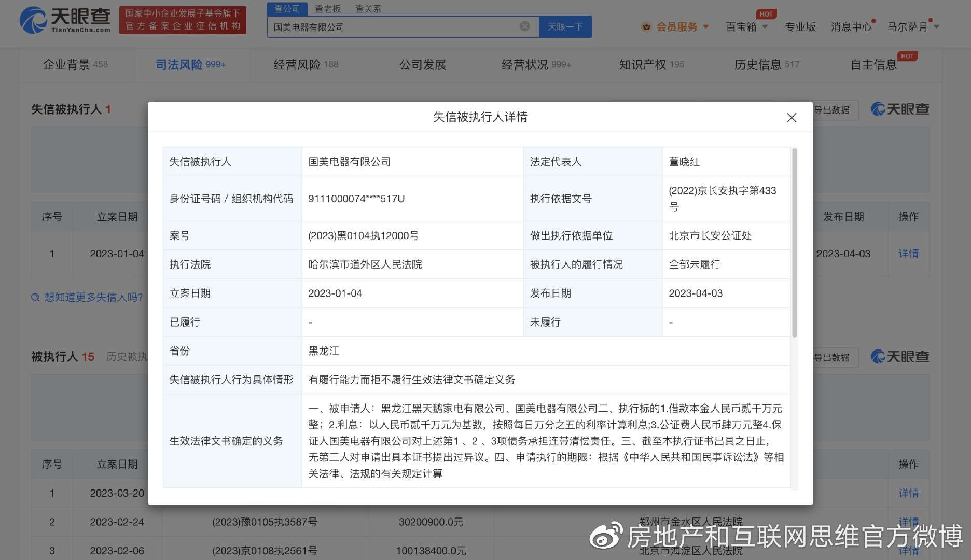Image resolution: width=971 pixels, height=560 pixels.
Task: Click the court name 哈尔滨市道外区人民法院
Action: 365,264
